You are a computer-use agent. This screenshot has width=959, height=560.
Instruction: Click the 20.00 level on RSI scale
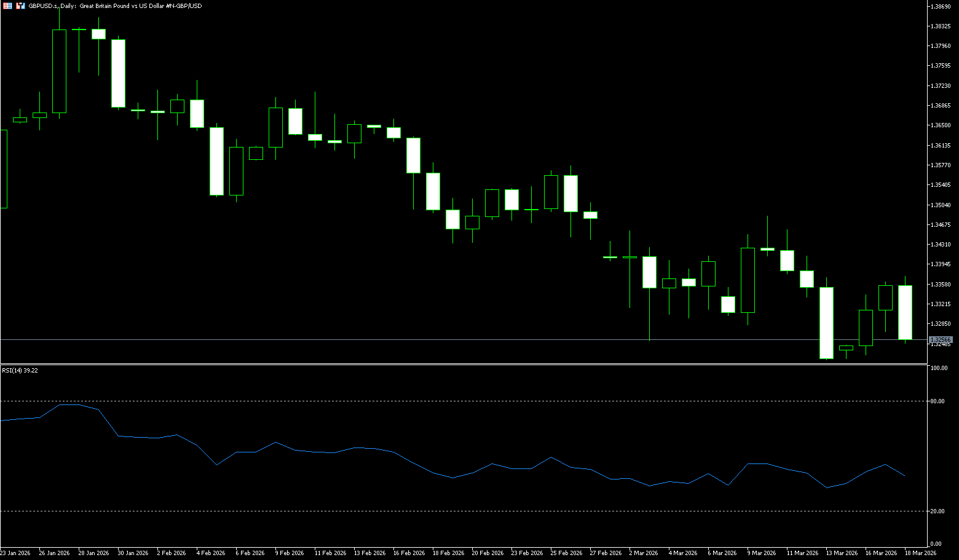pos(937,511)
